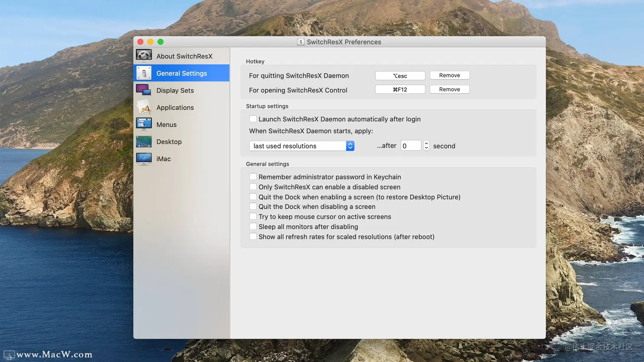Screen dimensions: 644x362
Task: Click the General Settings sidebar icon
Action: click(144, 73)
